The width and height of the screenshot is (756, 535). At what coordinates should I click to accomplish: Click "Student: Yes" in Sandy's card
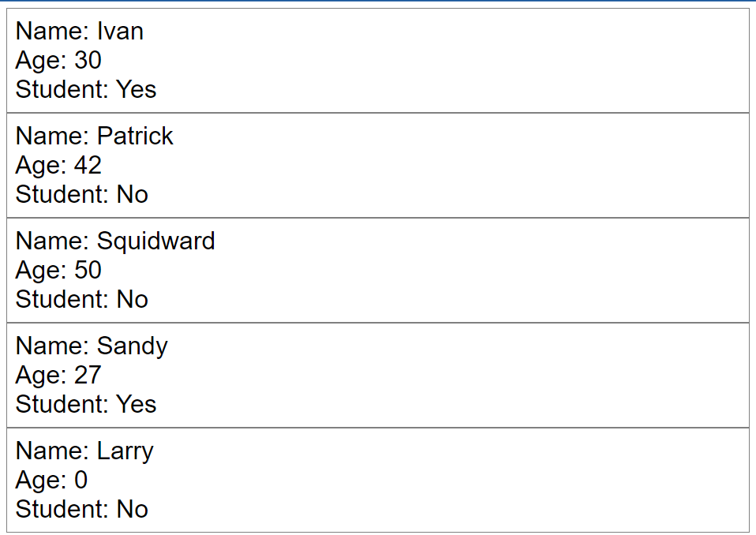86,404
